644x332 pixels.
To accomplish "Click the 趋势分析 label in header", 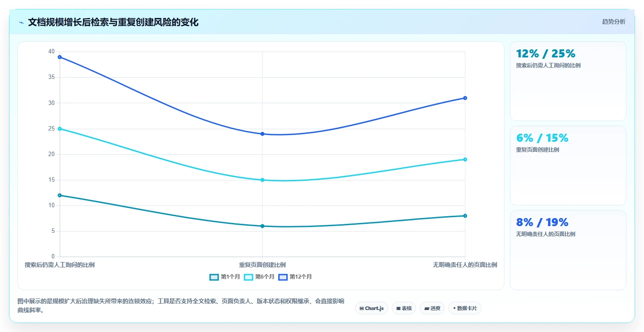I will 613,22.
